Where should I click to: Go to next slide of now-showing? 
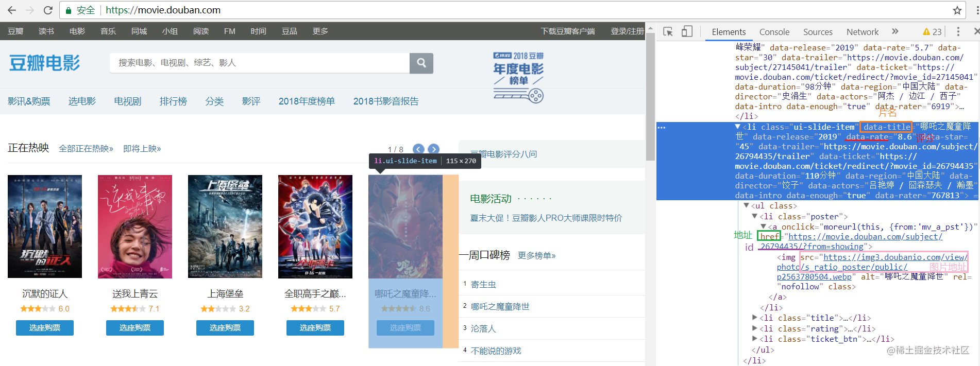click(434, 149)
